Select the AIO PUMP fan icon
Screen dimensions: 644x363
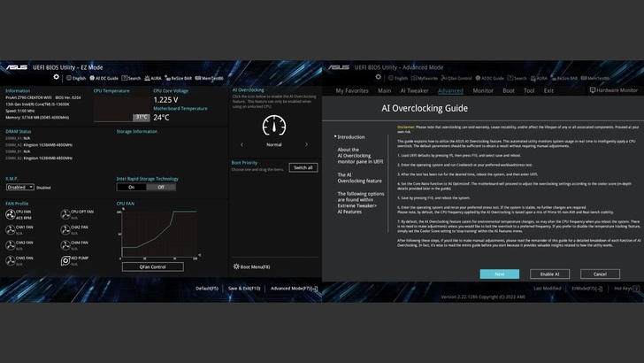coord(65,260)
